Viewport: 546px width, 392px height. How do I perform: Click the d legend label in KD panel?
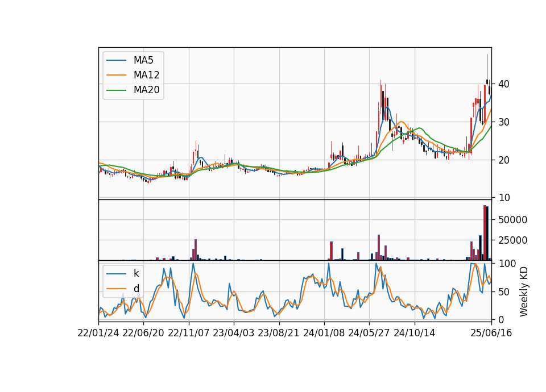click(136, 289)
